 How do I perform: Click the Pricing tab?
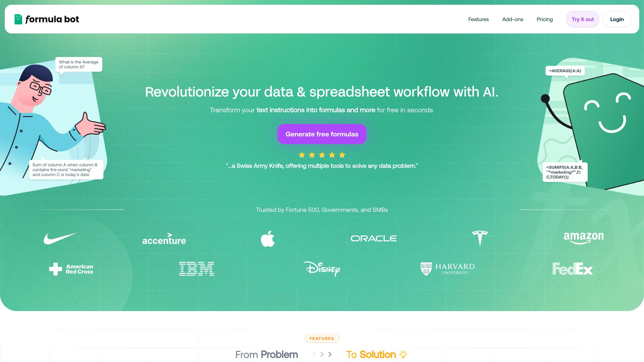[544, 19]
